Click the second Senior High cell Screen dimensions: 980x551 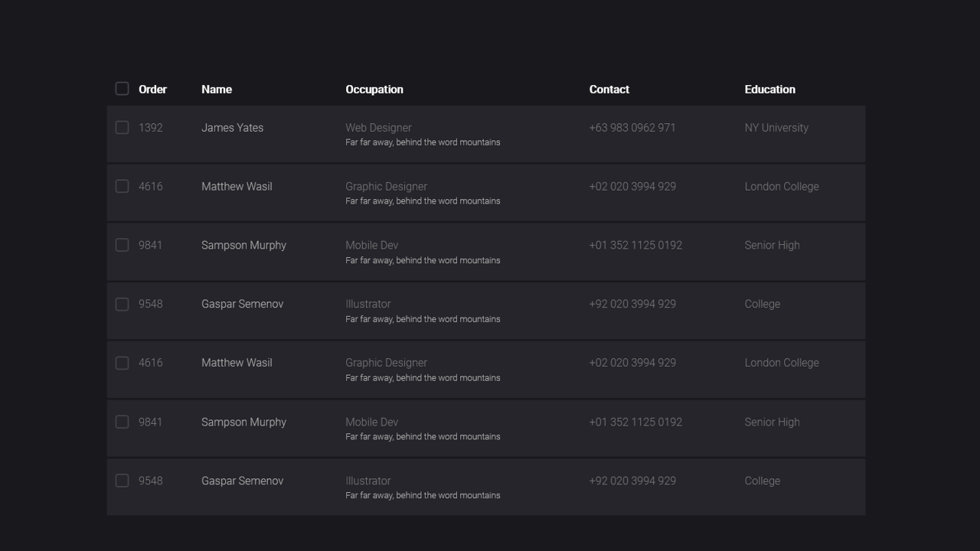coord(773,422)
